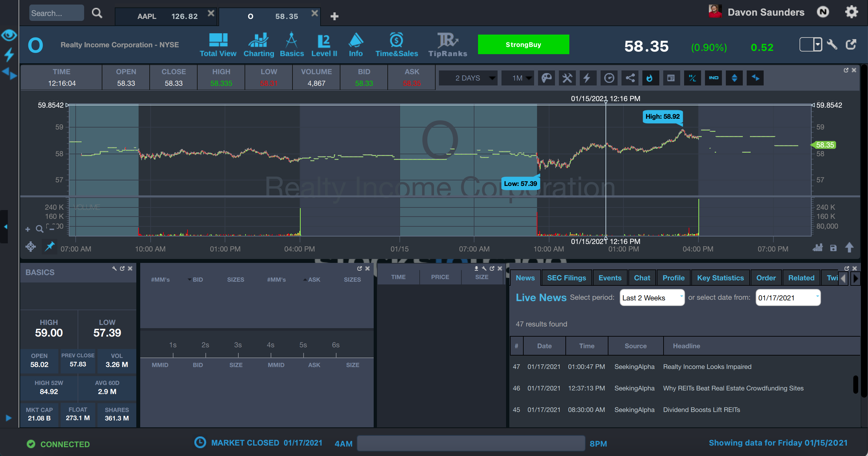This screenshot has height=456, width=868.
Task: Open the Info panel icon
Action: tap(355, 45)
